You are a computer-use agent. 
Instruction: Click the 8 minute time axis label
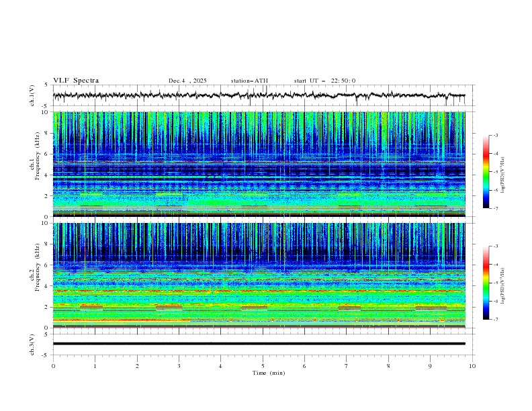click(x=388, y=366)
